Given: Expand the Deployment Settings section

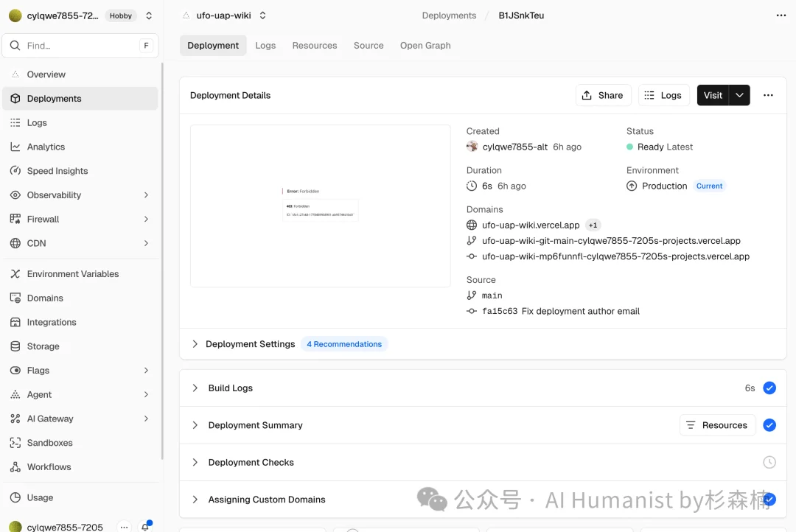Looking at the screenshot, I should point(195,343).
